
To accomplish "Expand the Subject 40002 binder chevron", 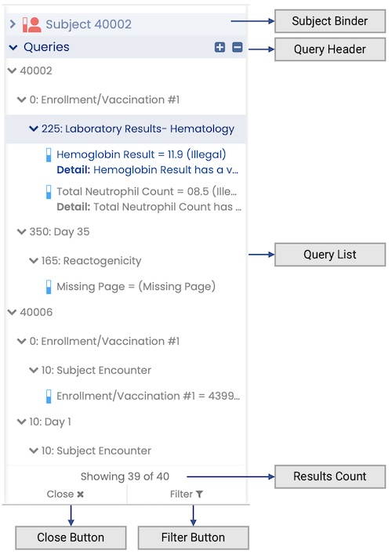I will (x=13, y=24).
